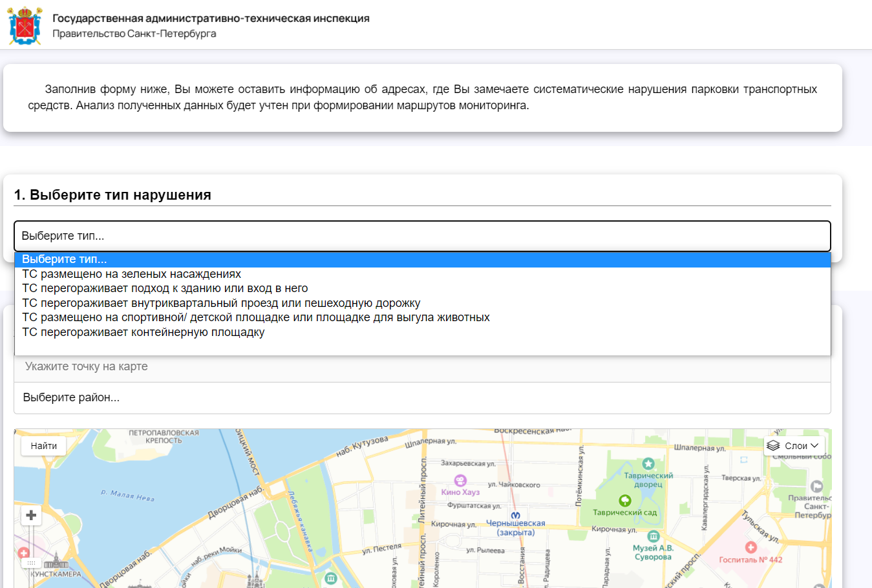
Task: Click the red medical marker near Кунсткамера
Action: [23, 552]
